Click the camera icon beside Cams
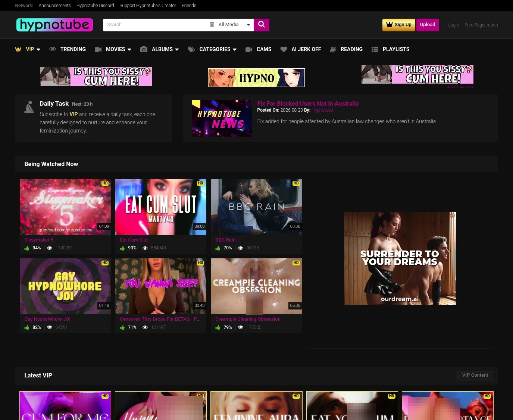513x420 pixels. click(x=249, y=49)
